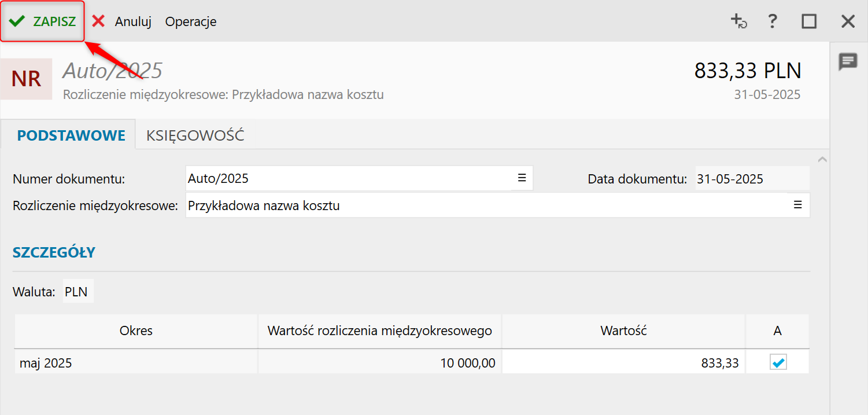Click the green ZAPISZ save button
This screenshot has width=868, height=415.
tap(43, 21)
